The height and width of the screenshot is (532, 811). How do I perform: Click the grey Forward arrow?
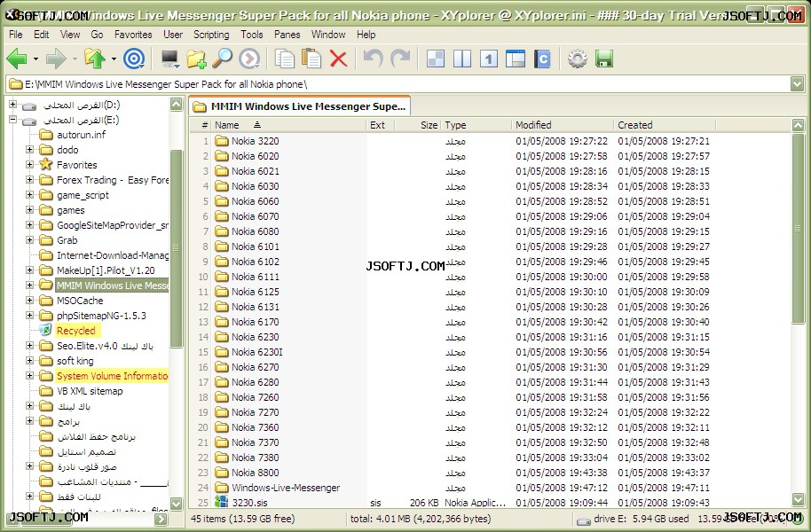(56, 59)
